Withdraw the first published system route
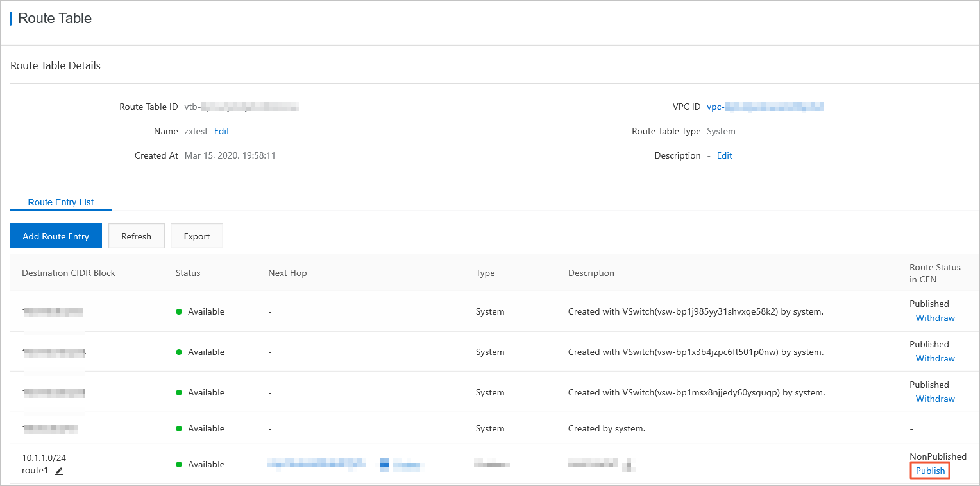The image size is (980, 486). [934, 318]
